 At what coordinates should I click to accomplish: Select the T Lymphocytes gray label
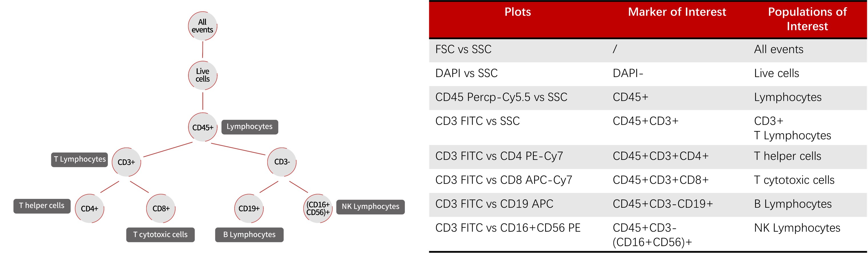[80, 160]
